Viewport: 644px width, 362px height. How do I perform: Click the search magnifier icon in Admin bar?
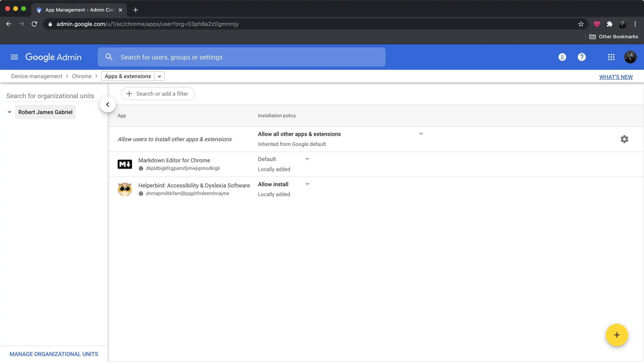[x=109, y=57]
